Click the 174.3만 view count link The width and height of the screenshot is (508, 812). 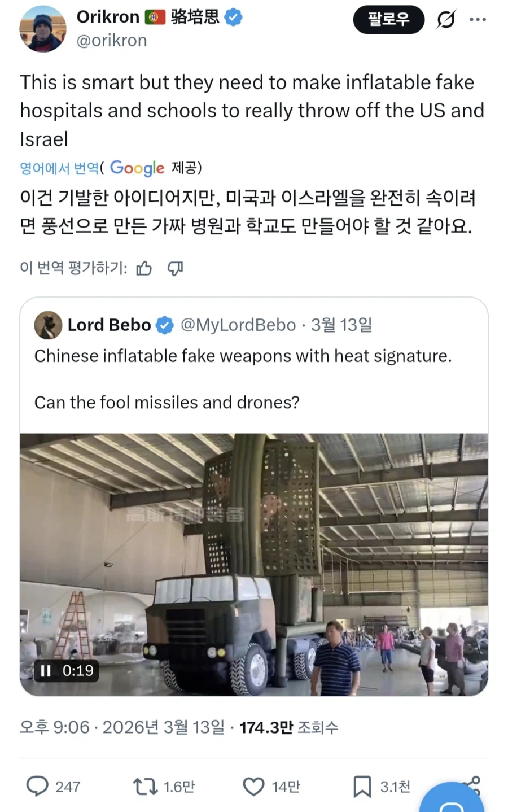[x=266, y=728]
